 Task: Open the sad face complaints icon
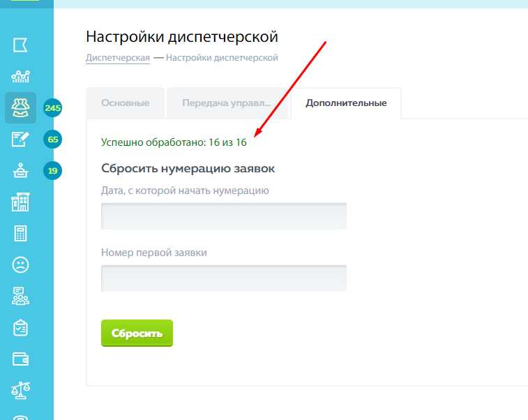[x=20, y=264]
